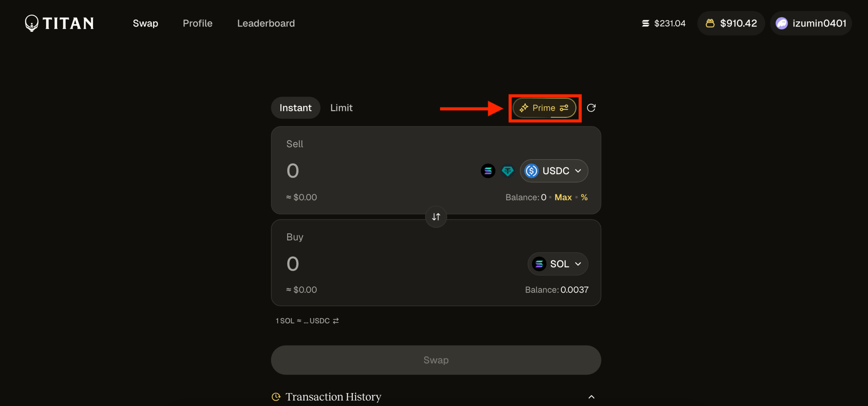
Task: Invert the 1 SOL ≈ USDC rate
Action: click(x=336, y=321)
